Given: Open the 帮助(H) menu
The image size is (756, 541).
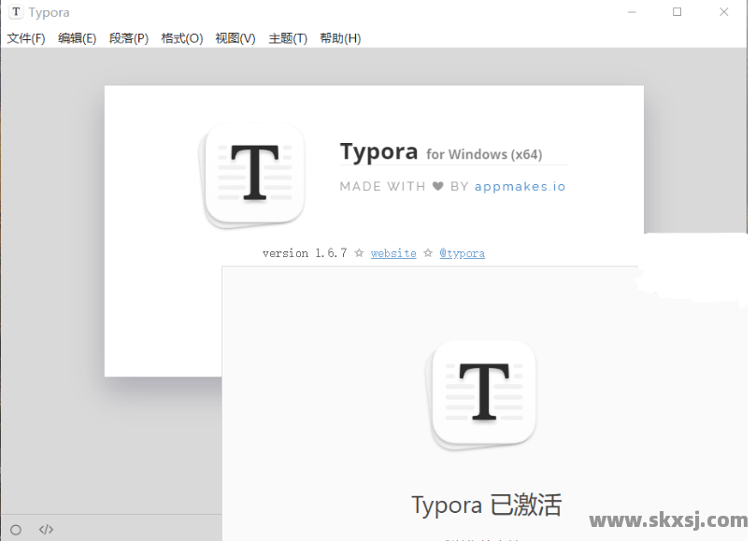Looking at the screenshot, I should coord(338,38).
